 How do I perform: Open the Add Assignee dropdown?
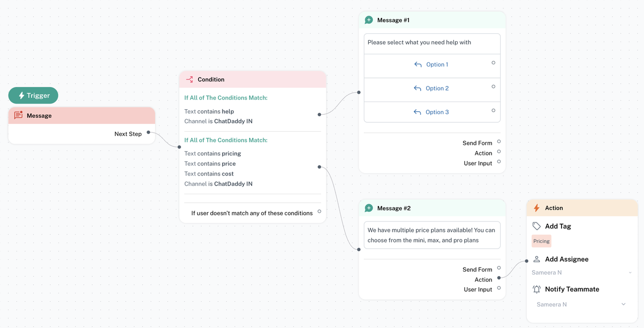pos(582,273)
